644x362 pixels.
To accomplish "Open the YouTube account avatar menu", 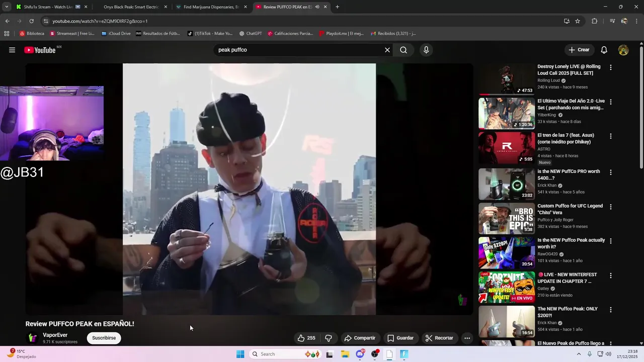I will [x=623, y=50].
